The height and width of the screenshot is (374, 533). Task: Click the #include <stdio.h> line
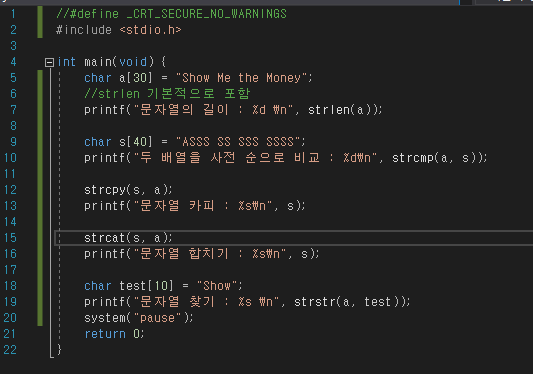(x=119, y=30)
